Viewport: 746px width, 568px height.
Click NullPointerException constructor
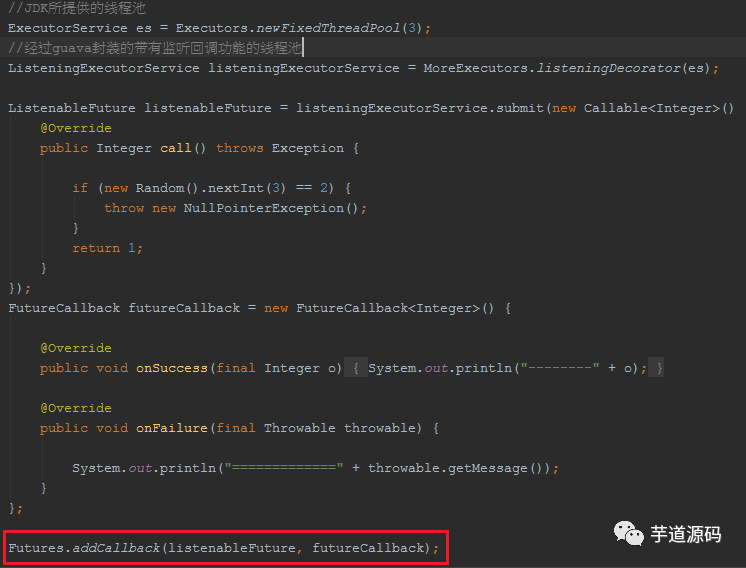coord(264,208)
